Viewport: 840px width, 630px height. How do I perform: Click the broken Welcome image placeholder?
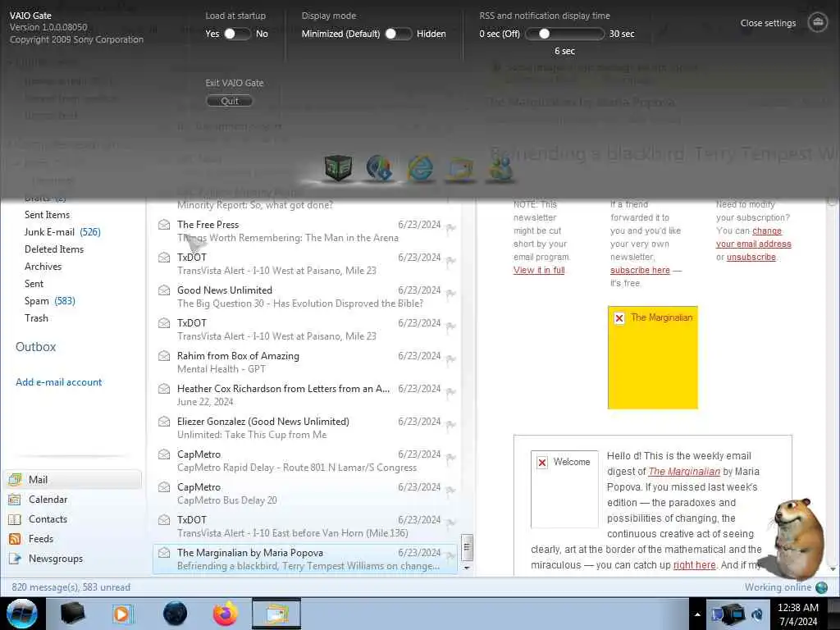coord(564,489)
